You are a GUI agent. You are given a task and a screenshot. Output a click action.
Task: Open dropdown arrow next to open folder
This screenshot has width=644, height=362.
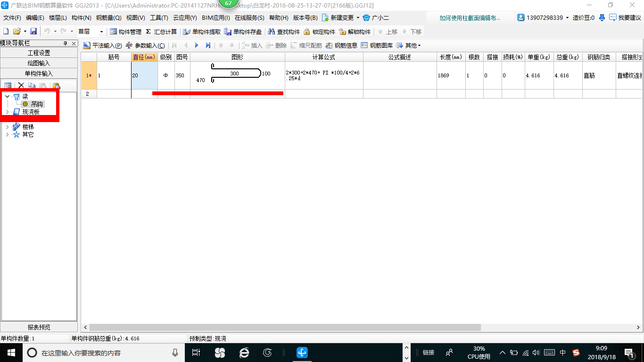(x=25, y=32)
